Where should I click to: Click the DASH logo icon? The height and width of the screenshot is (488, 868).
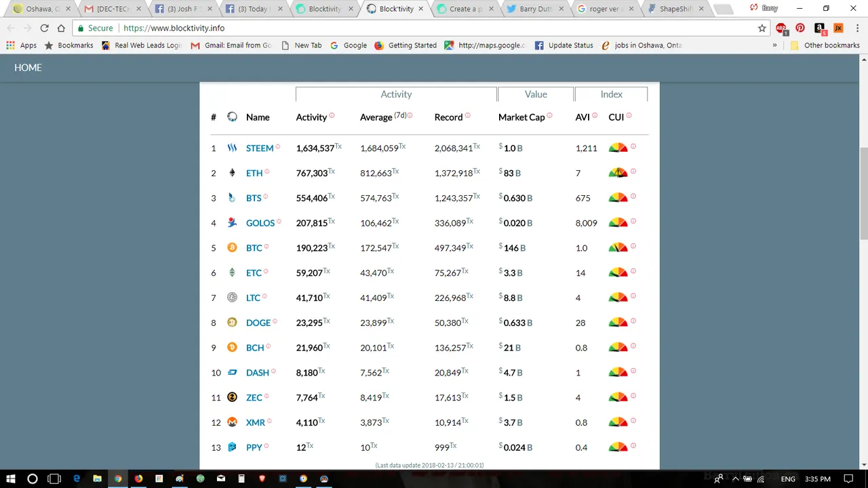coord(232,372)
